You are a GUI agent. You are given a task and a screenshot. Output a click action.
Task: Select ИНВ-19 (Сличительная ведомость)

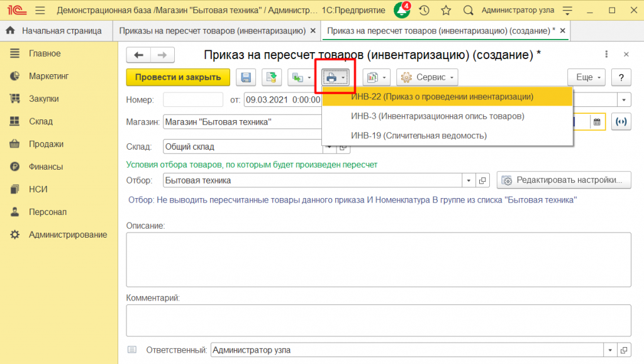(x=447, y=135)
